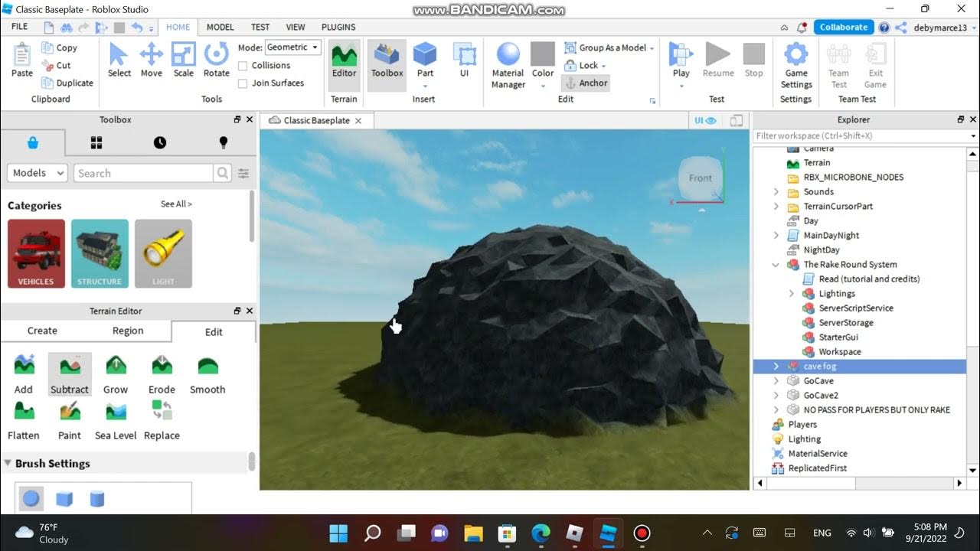The height and width of the screenshot is (551, 980).
Task: Open Windows Start menu
Action: click(x=338, y=533)
